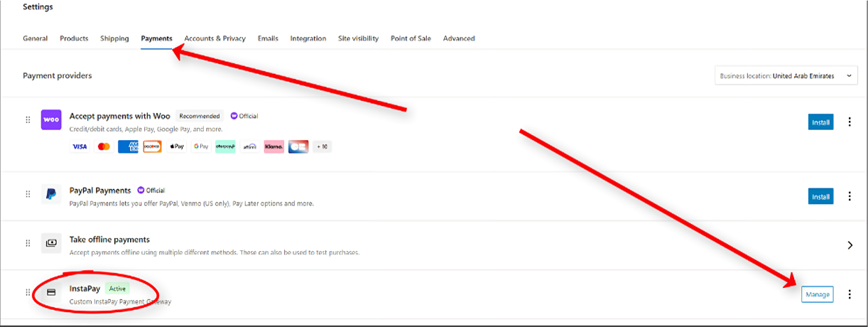Install PayPal Payments

pyautogui.click(x=820, y=196)
